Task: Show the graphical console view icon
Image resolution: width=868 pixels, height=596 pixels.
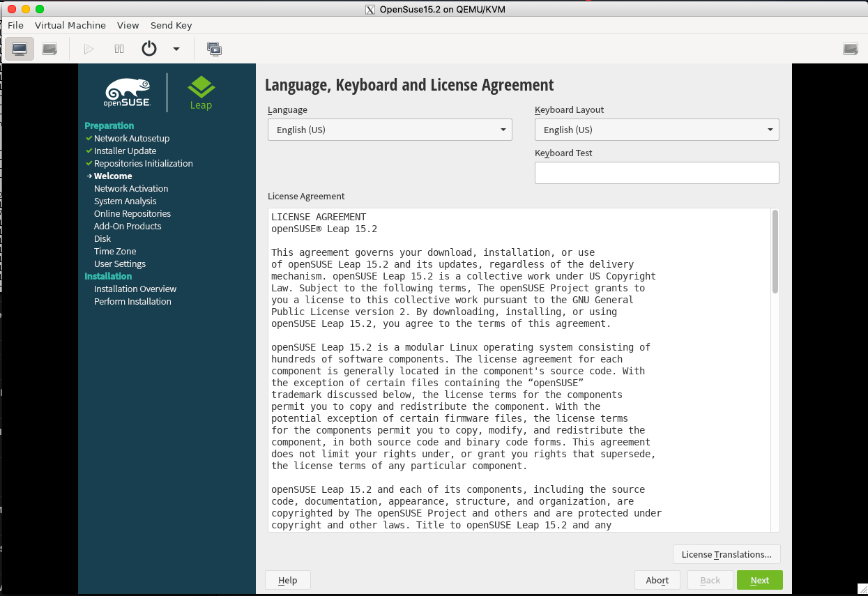Action: click(x=20, y=49)
